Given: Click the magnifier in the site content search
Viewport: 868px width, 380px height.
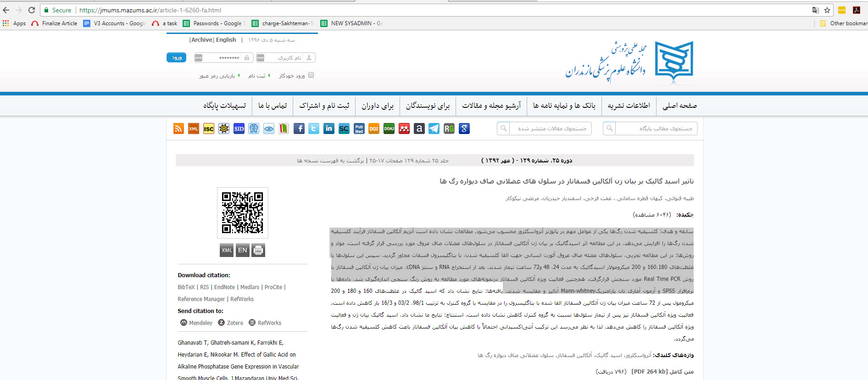Looking at the screenshot, I should coord(610,129).
